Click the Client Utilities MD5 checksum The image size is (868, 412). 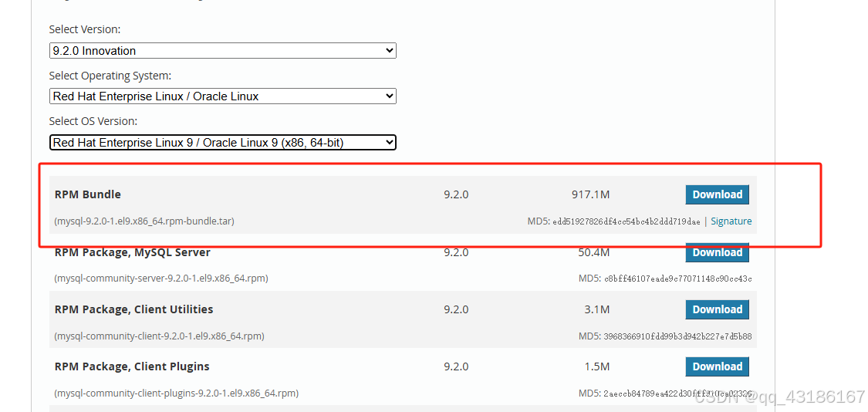677,336
